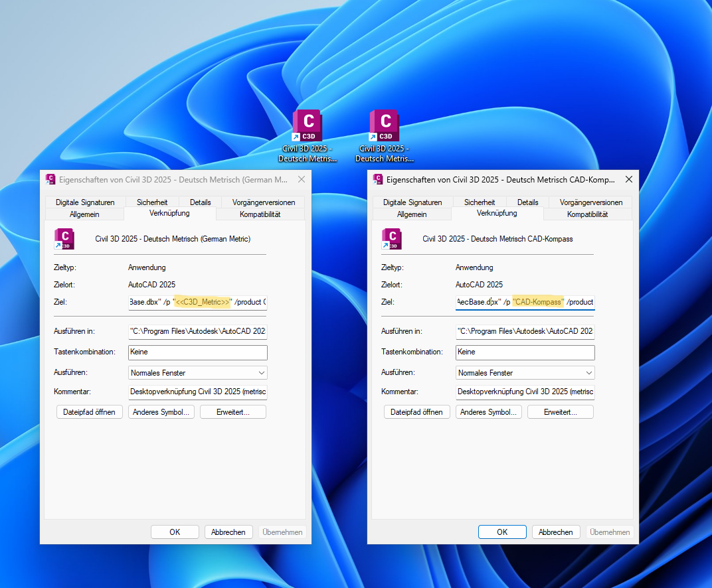
Task: Focus the Tastenkombination field in the CAD-Kompass dialog
Action: click(525, 352)
